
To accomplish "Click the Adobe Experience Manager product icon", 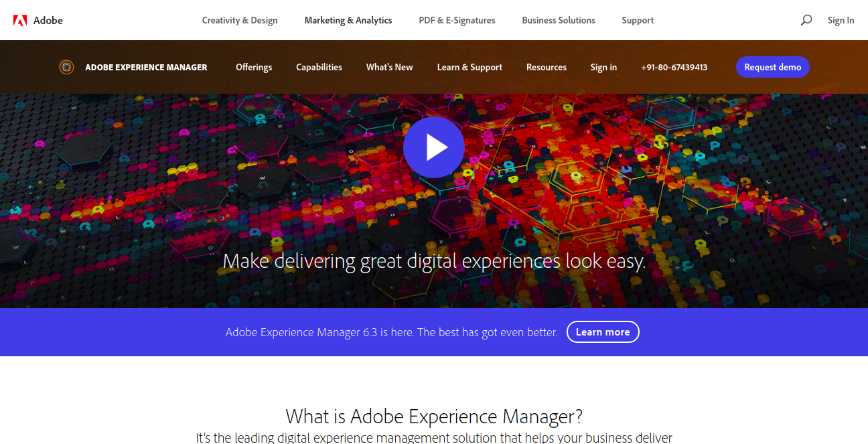I will click(x=66, y=67).
